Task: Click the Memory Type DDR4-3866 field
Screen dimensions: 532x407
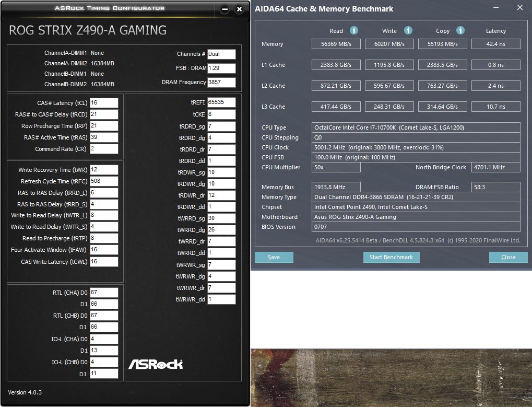Action: pos(416,197)
